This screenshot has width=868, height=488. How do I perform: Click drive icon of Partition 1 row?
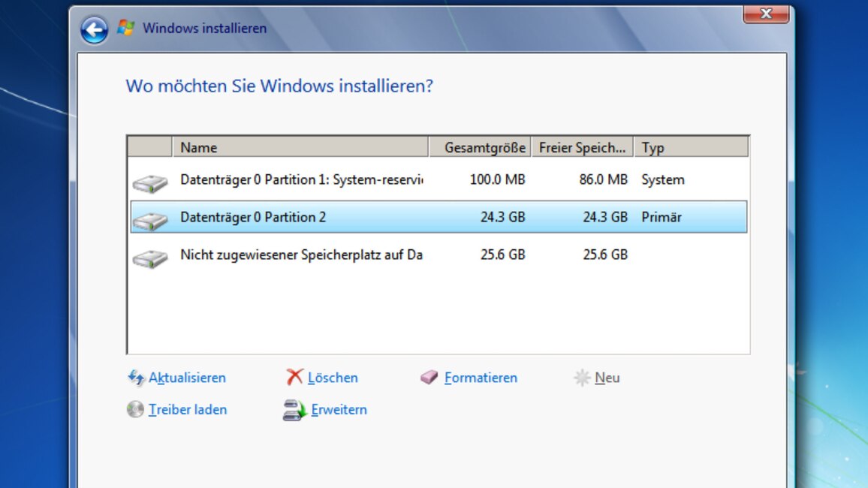[x=150, y=183]
